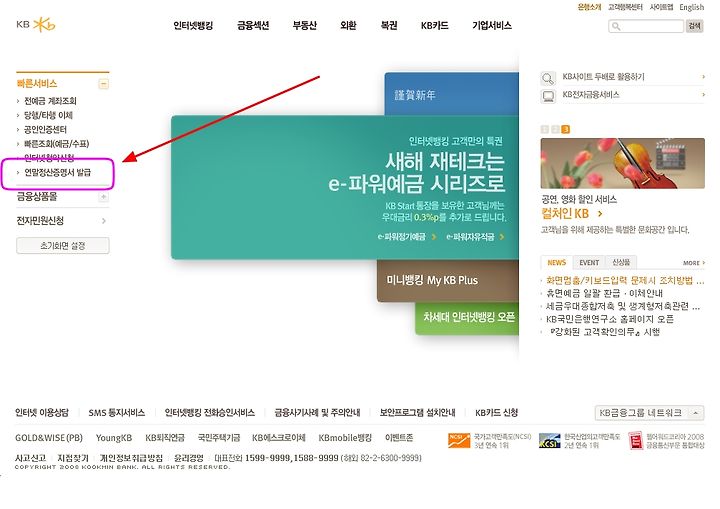Open 전자민원신청 arrow chevron
The width and height of the screenshot is (720, 509).
point(104,221)
